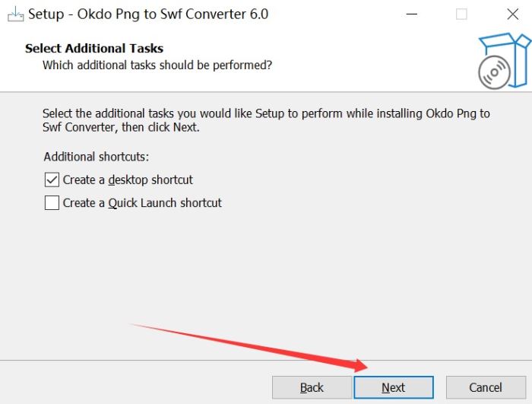This screenshot has height=404, width=532.
Task: Click the red arrow annotation
Action: tap(251, 346)
